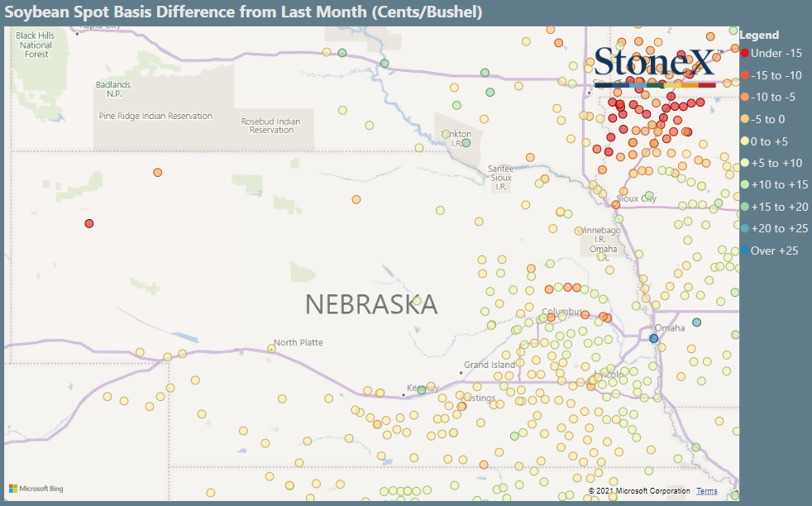Click the Sioux City label

tap(637, 198)
